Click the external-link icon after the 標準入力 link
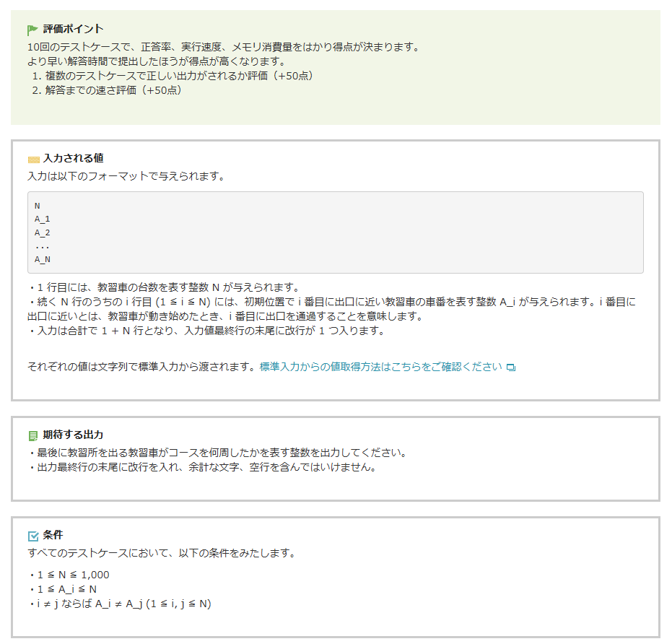Viewport: 672px width, 644px height. click(x=511, y=367)
